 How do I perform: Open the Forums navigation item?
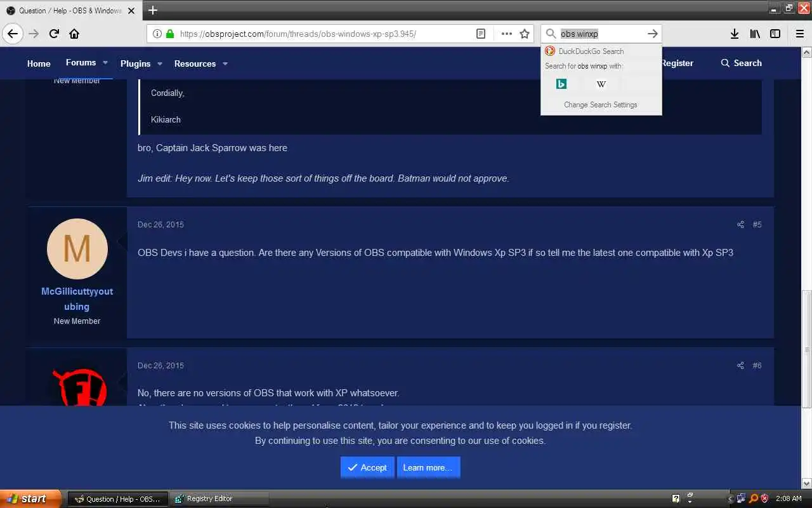pos(81,62)
